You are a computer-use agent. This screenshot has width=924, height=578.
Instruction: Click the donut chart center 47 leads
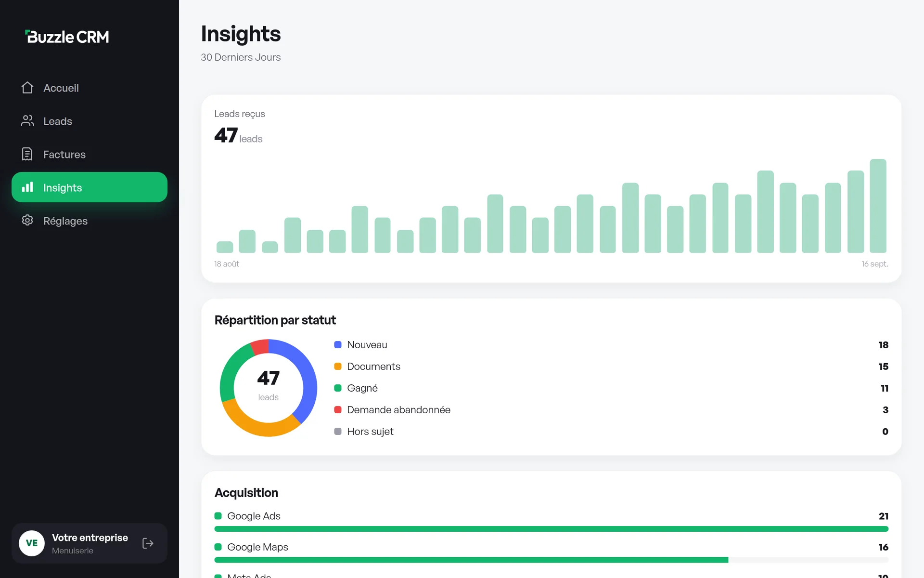pyautogui.click(x=269, y=385)
